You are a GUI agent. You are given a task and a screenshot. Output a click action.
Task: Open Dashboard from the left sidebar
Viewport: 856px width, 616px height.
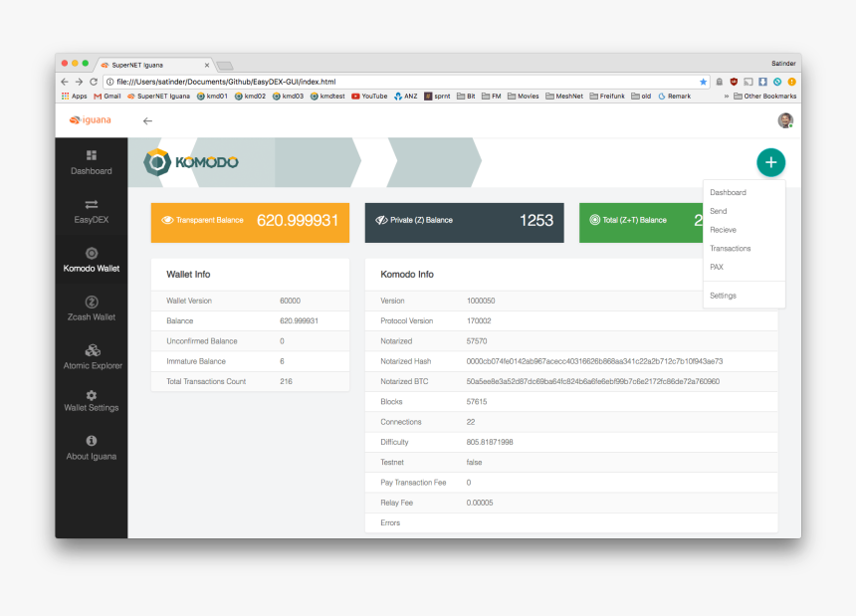coord(91,161)
